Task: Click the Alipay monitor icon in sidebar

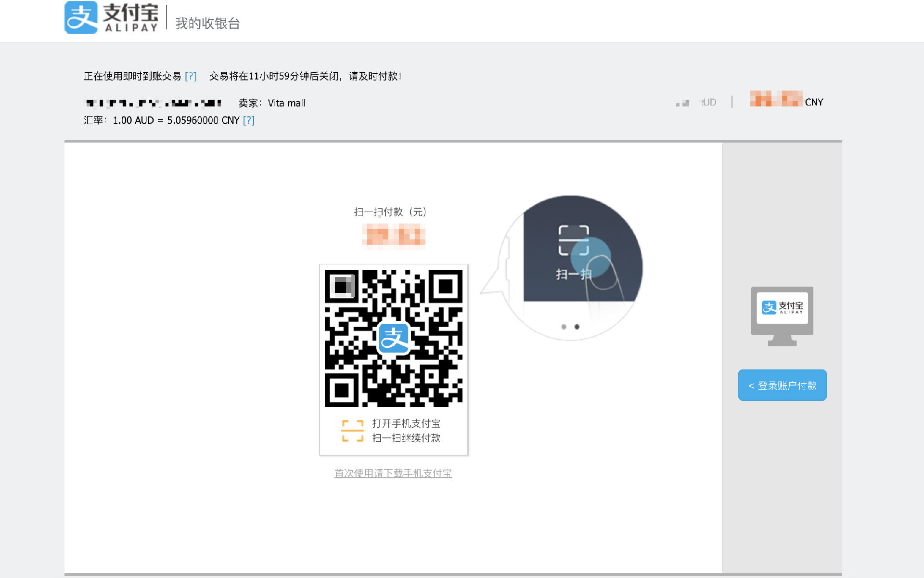Action: coord(782,316)
